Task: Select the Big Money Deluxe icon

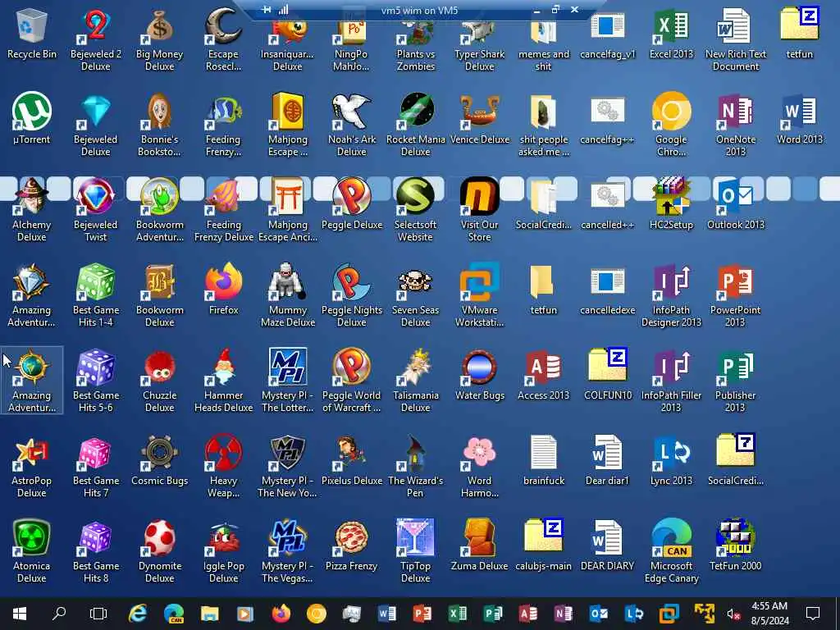Action: [x=160, y=39]
